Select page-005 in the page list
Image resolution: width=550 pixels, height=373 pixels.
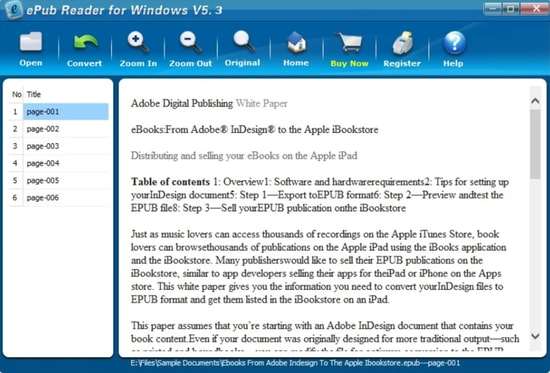(66, 180)
